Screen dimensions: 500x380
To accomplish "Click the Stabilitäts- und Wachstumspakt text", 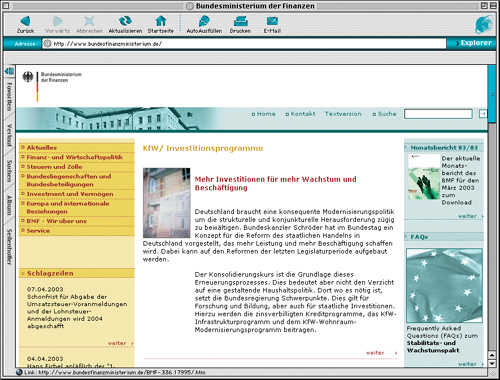I will point(433,347).
